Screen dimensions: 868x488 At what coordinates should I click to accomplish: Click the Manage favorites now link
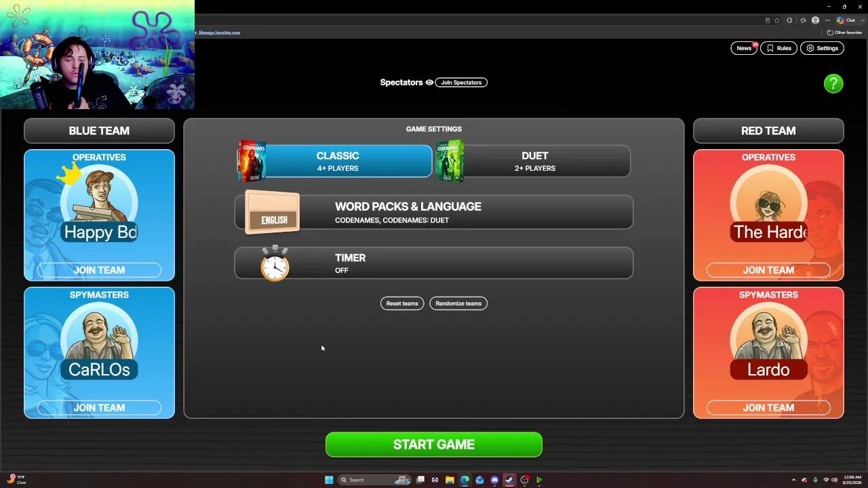tap(219, 33)
